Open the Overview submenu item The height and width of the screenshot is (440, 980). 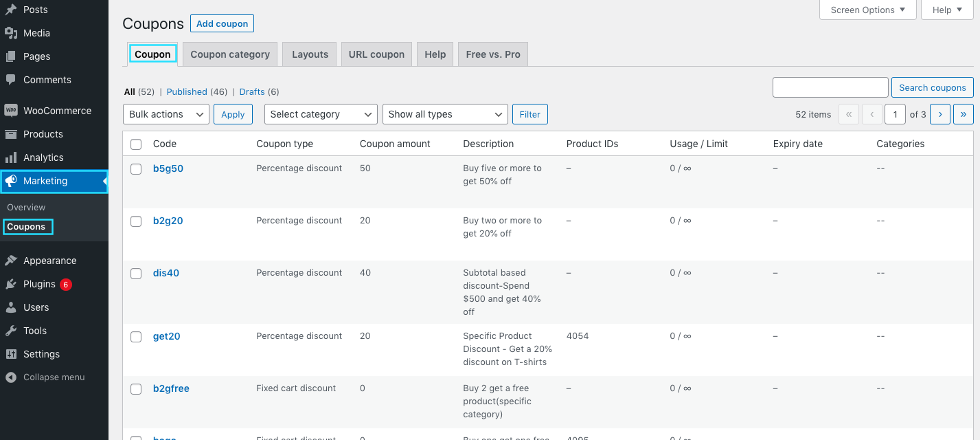[x=26, y=207]
